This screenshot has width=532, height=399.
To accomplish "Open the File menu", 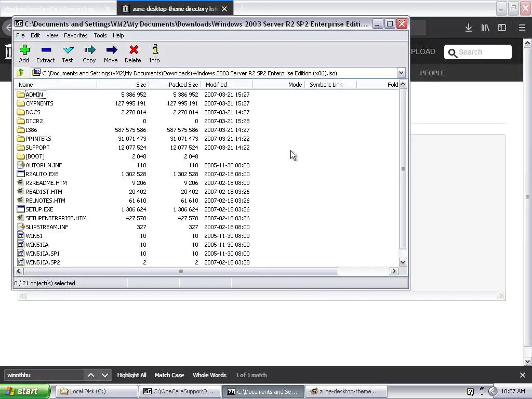I will click(x=20, y=35).
